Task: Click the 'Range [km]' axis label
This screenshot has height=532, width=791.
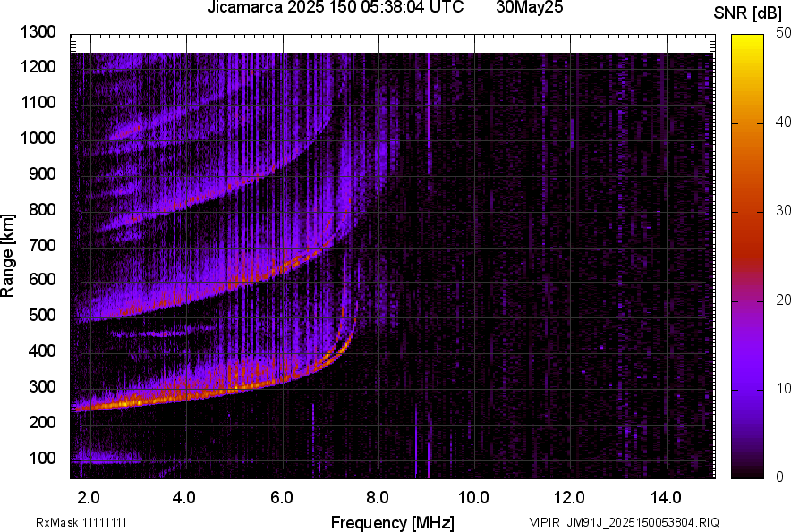Action: [x=7, y=256]
